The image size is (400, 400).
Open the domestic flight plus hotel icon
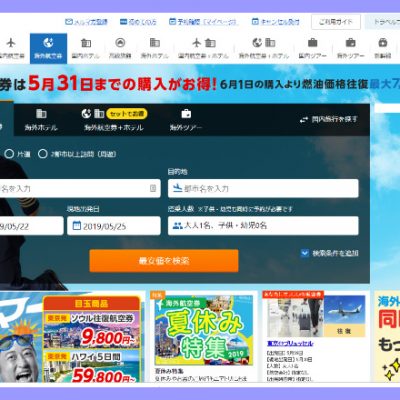click(204, 43)
